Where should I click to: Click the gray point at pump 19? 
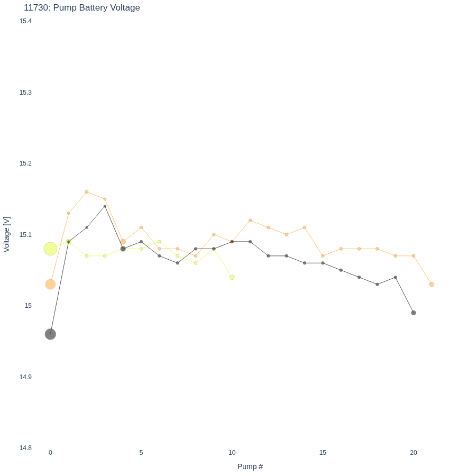coord(395,277)
